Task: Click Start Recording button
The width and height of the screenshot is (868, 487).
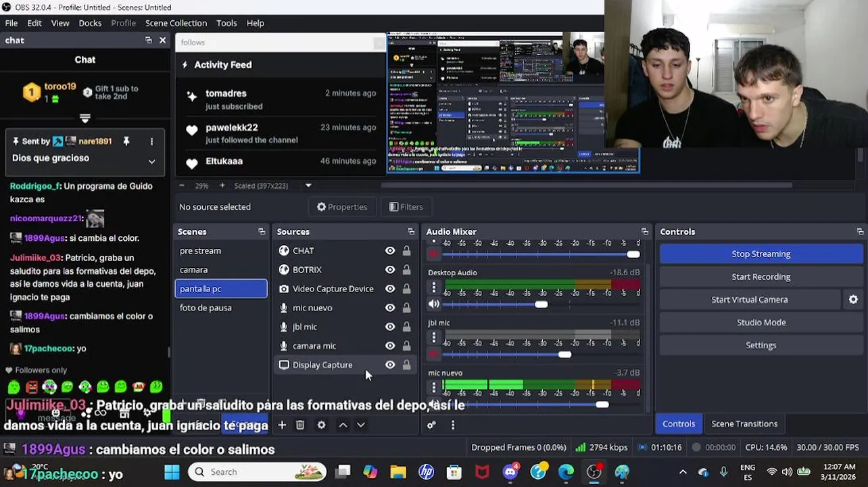Action: click(761, 277)
